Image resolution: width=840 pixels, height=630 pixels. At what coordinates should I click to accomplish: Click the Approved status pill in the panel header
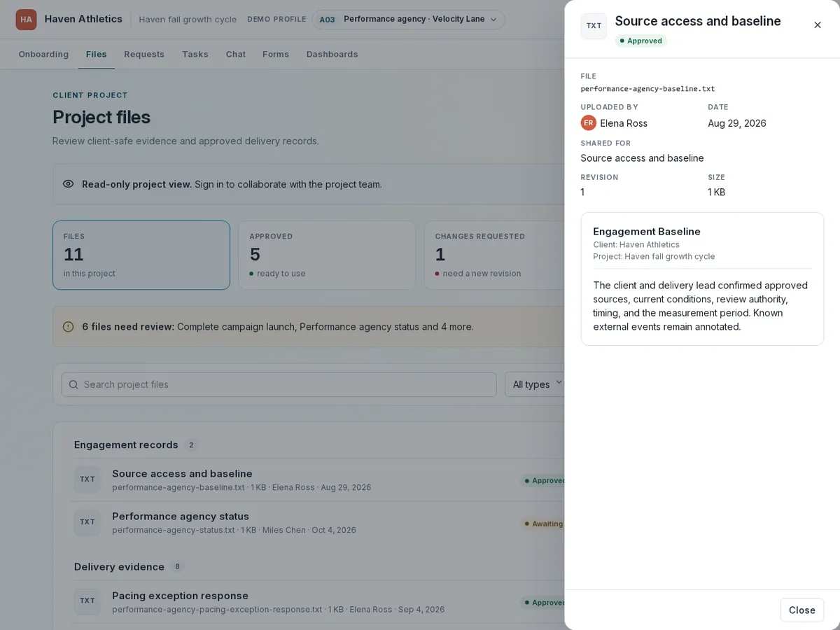(641, 41)
